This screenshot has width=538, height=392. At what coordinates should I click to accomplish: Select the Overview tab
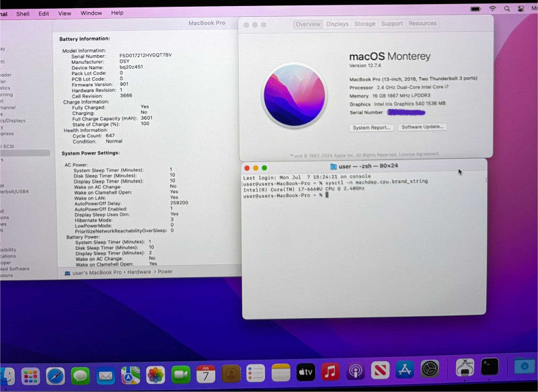[x=308, y=24]
